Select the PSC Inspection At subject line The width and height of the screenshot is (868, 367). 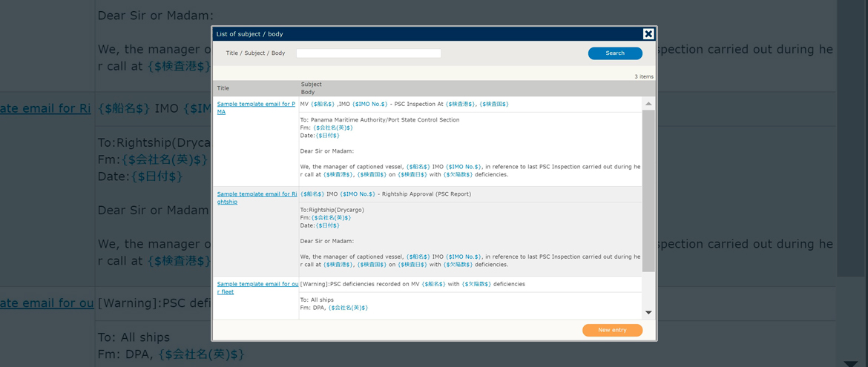coord(404,105)
